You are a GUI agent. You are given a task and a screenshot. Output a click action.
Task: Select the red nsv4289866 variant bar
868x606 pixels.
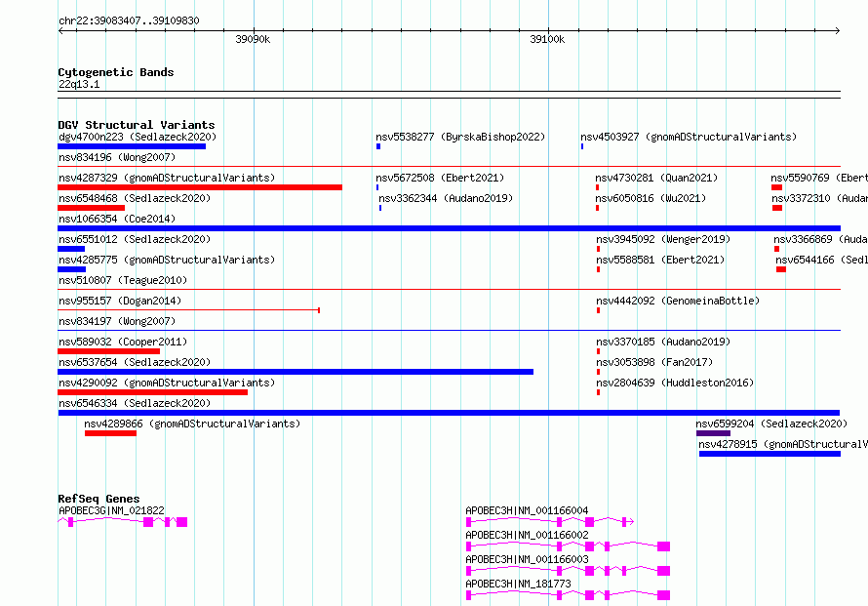coord(111,433)
